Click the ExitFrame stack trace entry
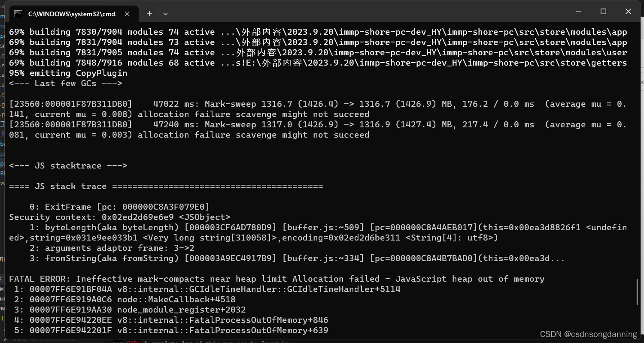Image resolution: width=644 pixels, height=343 pixels. point(109,207)
